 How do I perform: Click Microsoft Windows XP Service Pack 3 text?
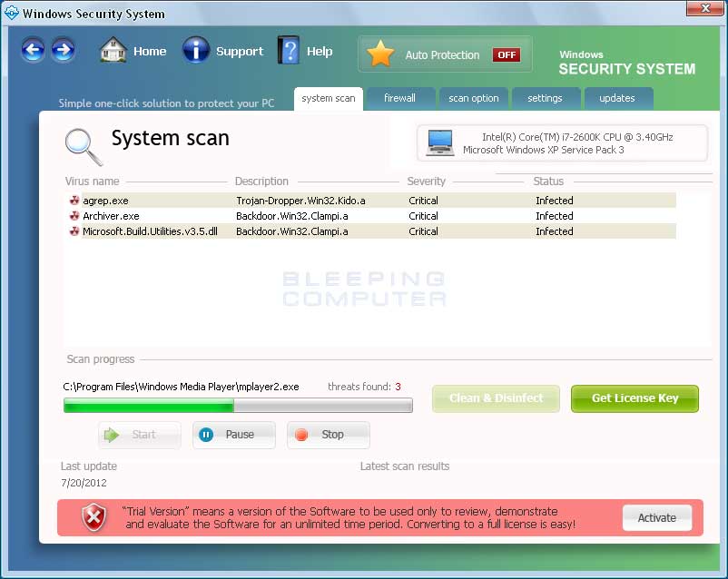[x=543, y=150]
